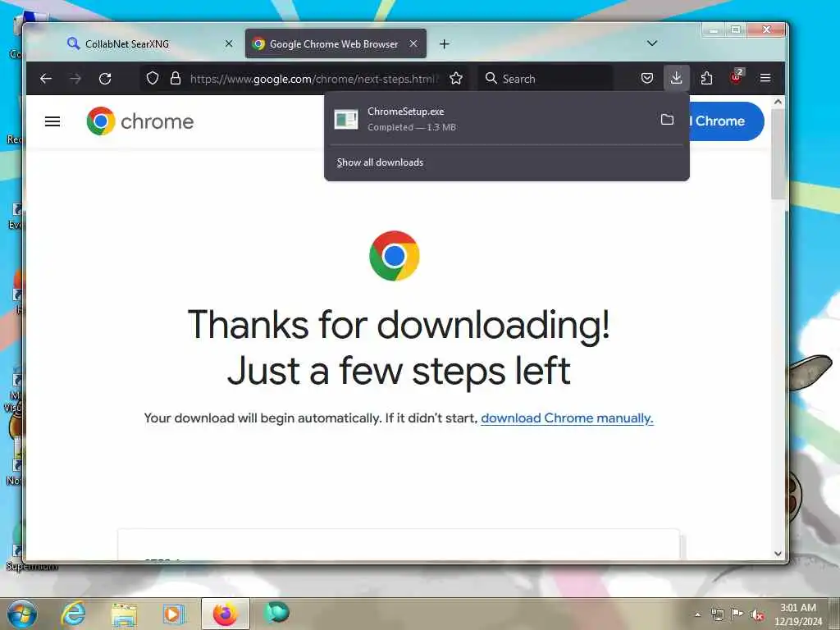Open the uBlock Origin extension icon
Viewport: 840px width, 630px height.
point(736,78)
